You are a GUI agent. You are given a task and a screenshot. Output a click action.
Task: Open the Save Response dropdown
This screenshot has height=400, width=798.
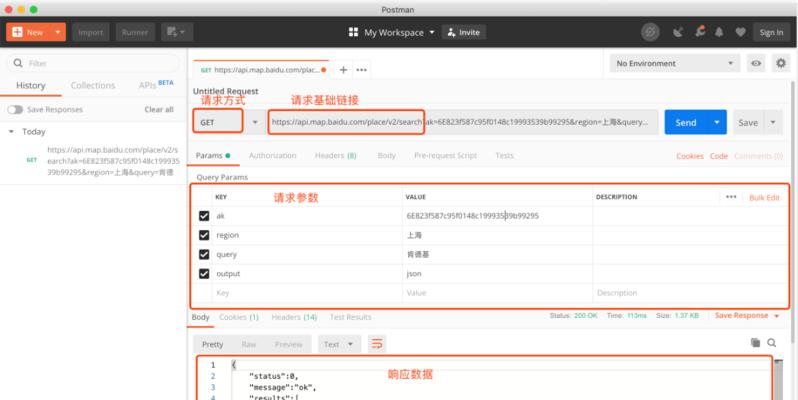click(x=747, y=316)
